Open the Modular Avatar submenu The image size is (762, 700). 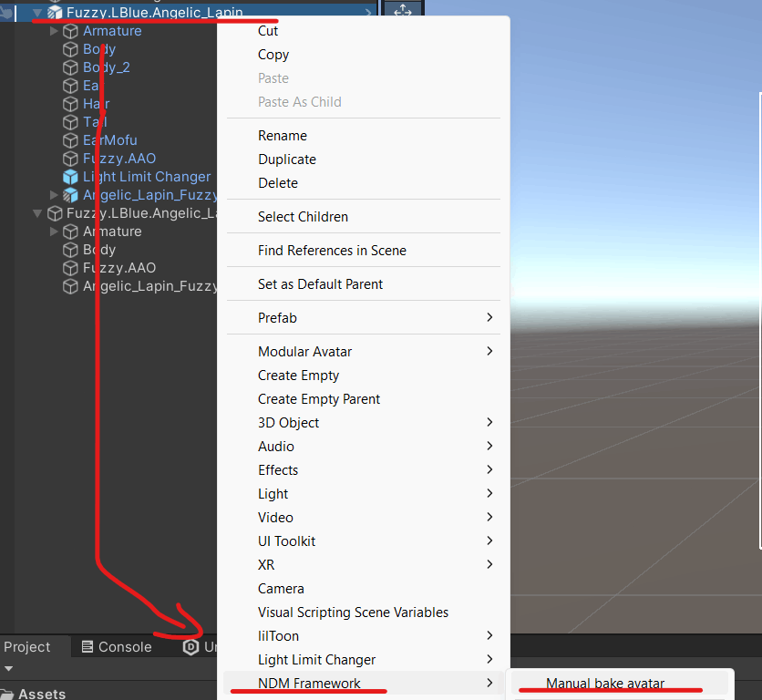tap(364, 352)
